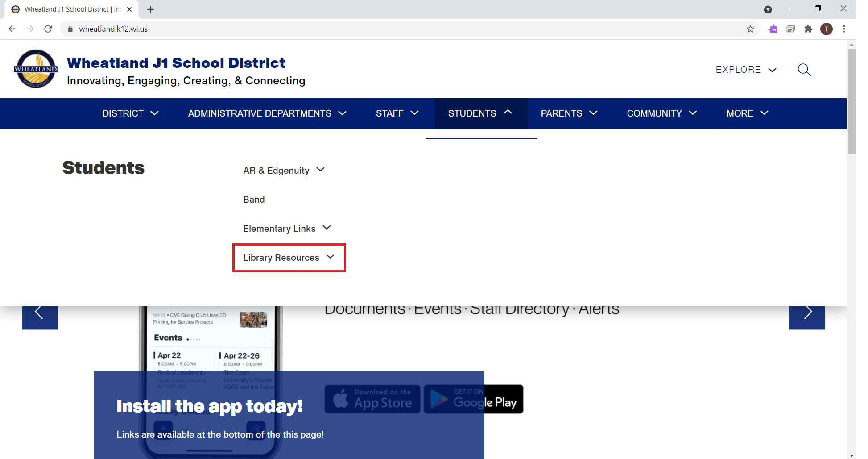
Task: Go to next slide with right arrow
Action: (x=806, y=317)
